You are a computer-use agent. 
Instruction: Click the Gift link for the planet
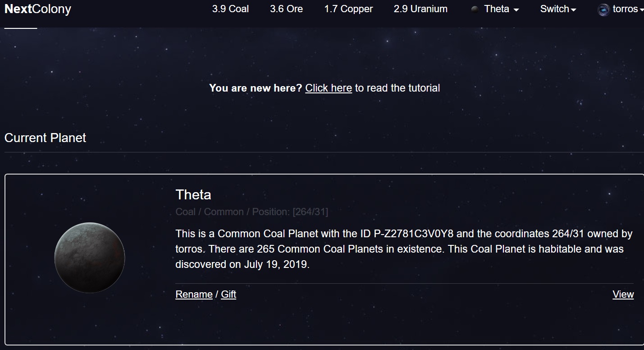click(228, 295)
